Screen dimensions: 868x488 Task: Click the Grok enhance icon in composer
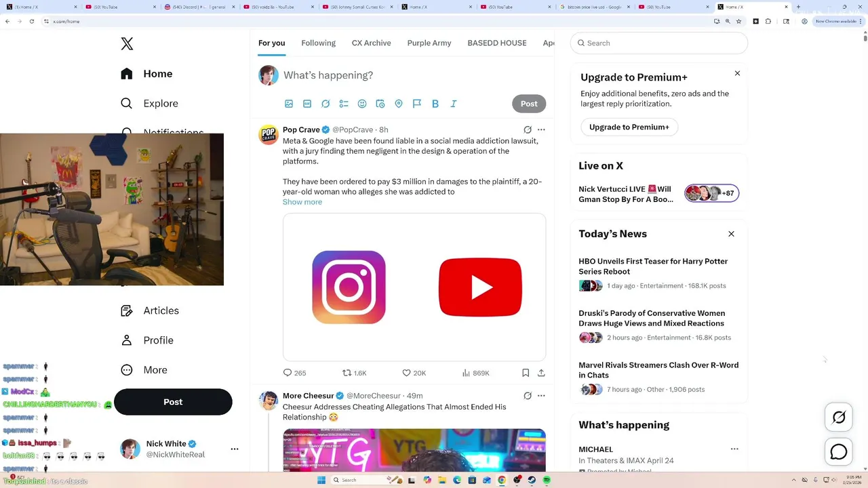click(x=325, y=104)
